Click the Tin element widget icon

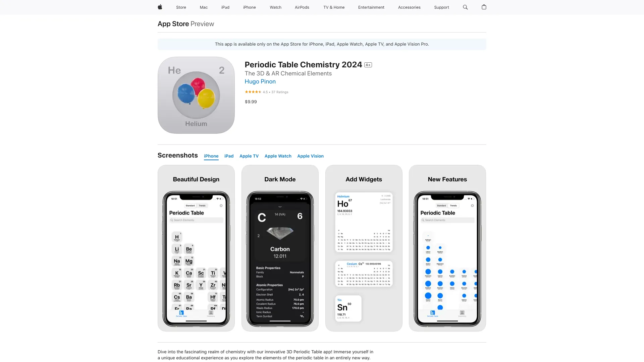click(347, 308)
